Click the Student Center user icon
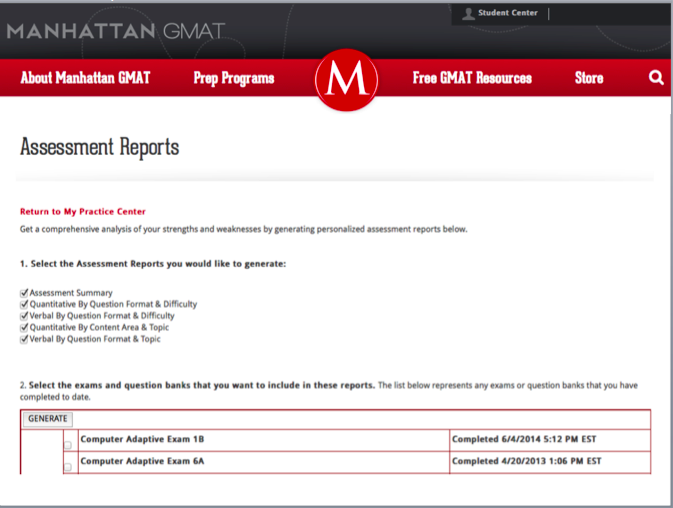The image size is (673, 508). [468, 14]
